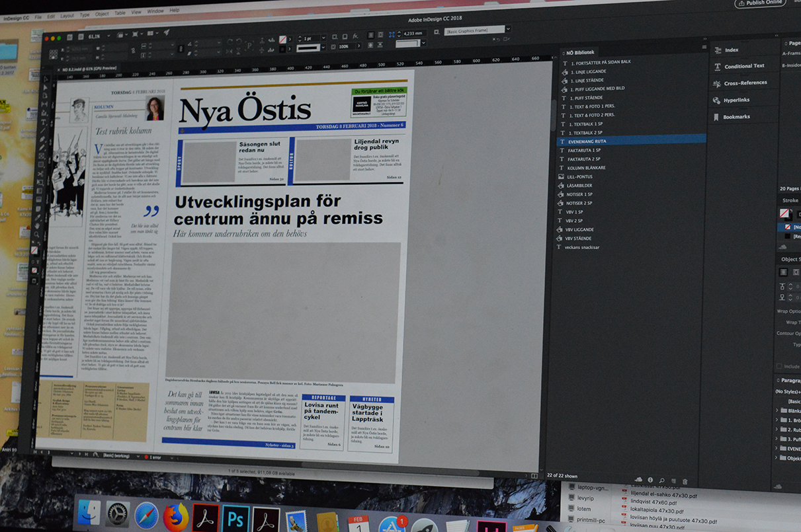Open the View menu
801x532 pixels.
[136, 12]
